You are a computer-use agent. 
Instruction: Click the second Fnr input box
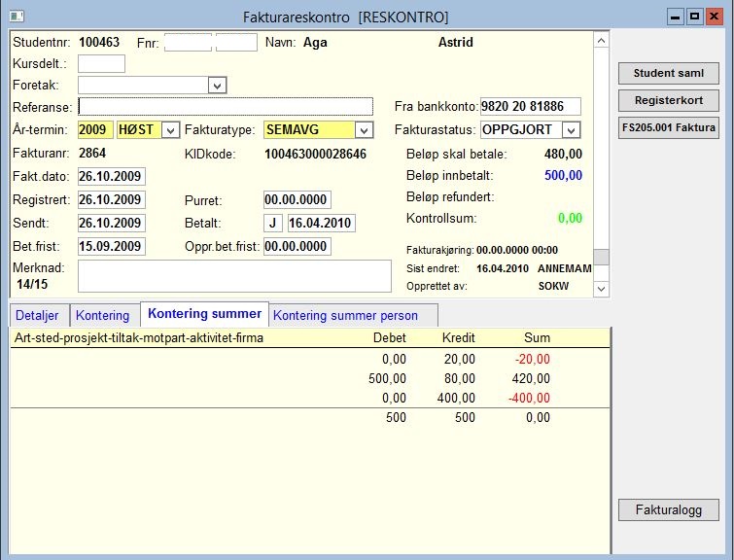(236, 42)
